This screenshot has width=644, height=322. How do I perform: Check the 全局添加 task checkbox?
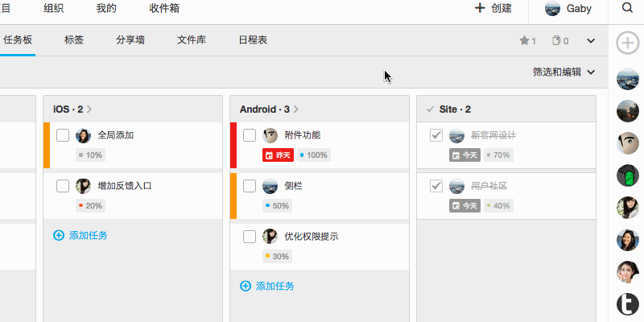(63, 135)
